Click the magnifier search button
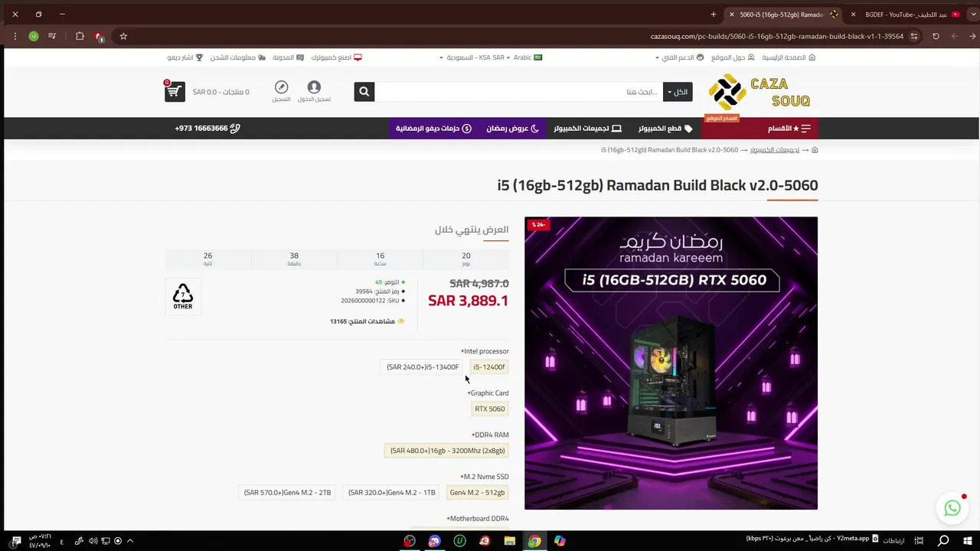Viewport: 980px width, 551px height. [364, 92]
